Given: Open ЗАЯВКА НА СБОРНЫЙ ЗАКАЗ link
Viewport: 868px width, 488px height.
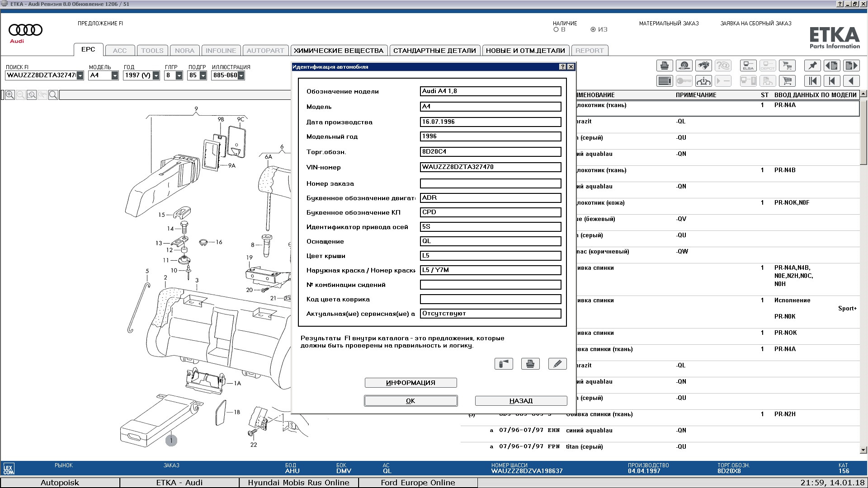Looking at the screenshot, I should point(756,23).
